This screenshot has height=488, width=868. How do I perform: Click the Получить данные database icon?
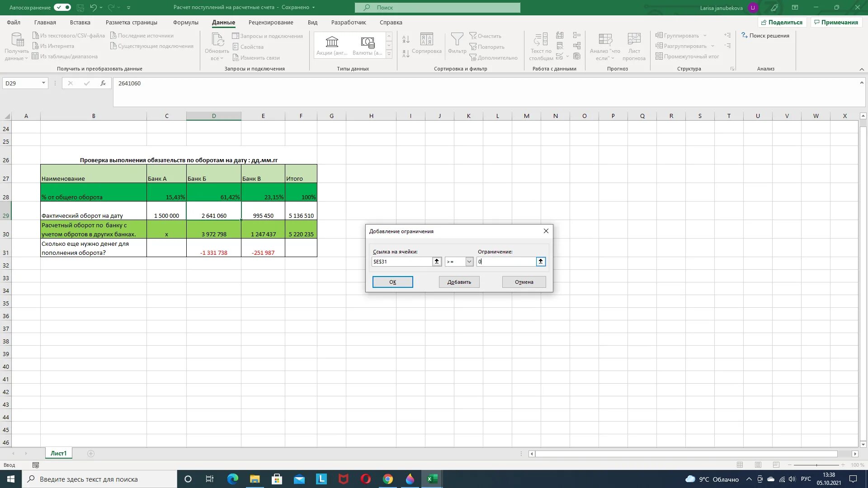pyautogui.click(x=17, y=40)
